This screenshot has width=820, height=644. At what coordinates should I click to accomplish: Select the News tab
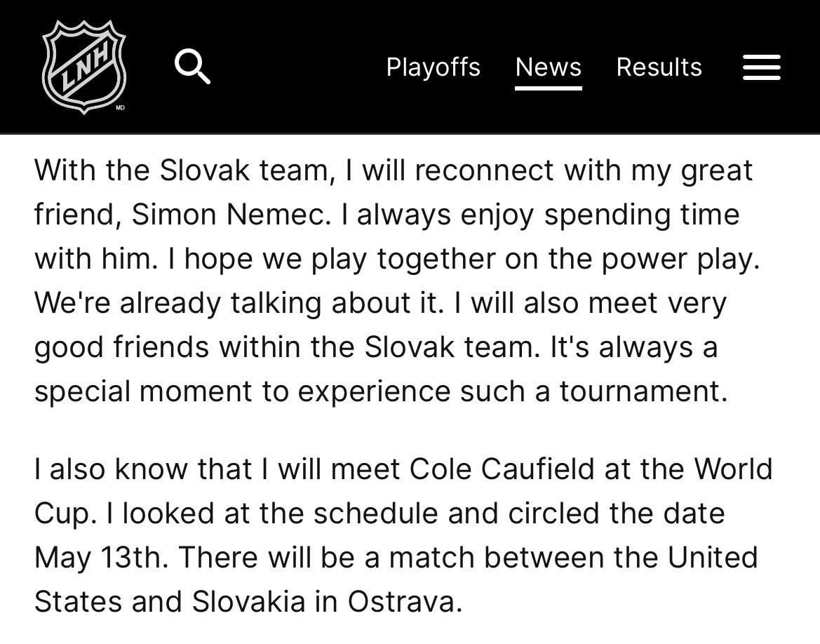coord(548,67)
